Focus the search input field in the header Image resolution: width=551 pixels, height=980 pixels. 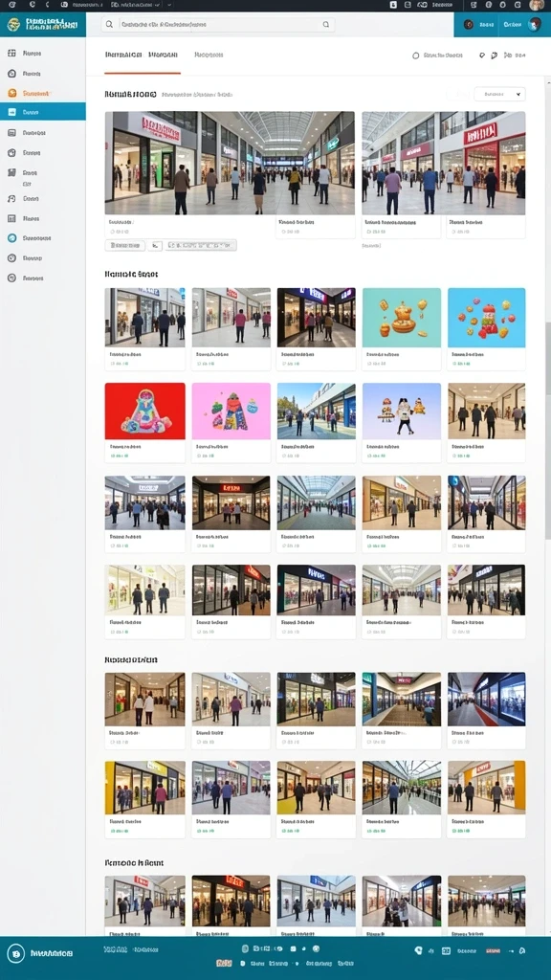click(x=218, y=24)
